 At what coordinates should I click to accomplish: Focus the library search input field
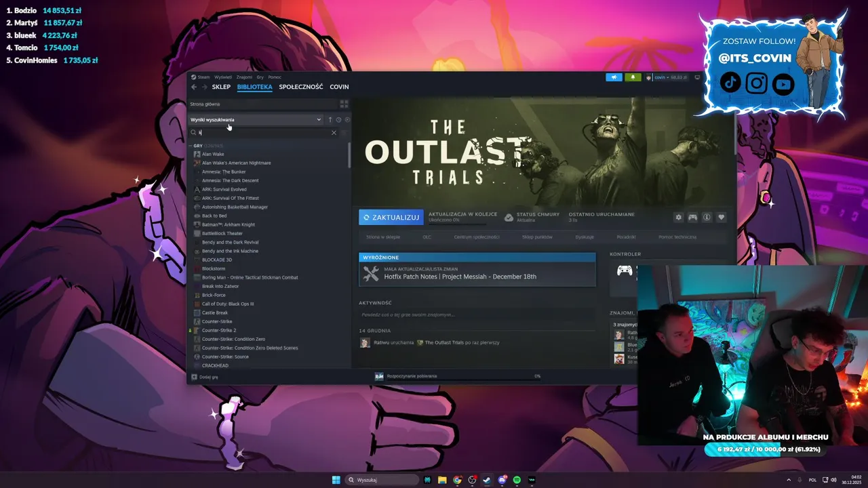click(x=263, y=133)
